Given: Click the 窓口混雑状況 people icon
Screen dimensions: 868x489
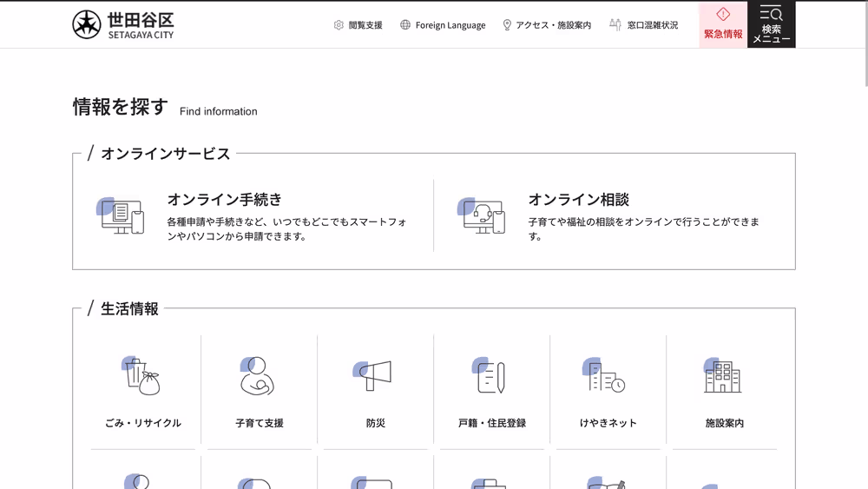Looking at the screenshot, I should [615, 25].
